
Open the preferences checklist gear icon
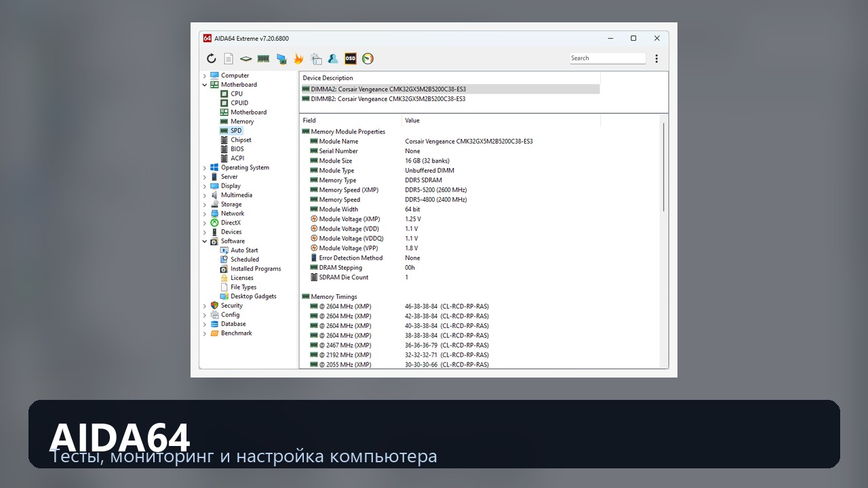click(316, 59)
